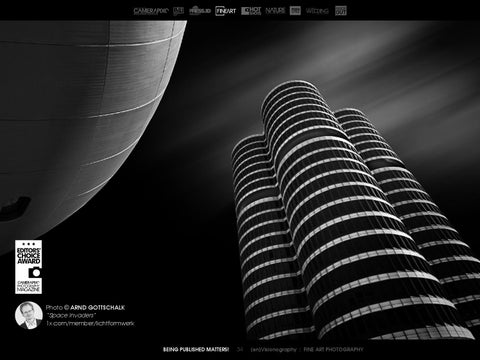This screenshot has width=480, height=360.
Task: Click the Fine Art Photography footer label
Action: point(333,349)
